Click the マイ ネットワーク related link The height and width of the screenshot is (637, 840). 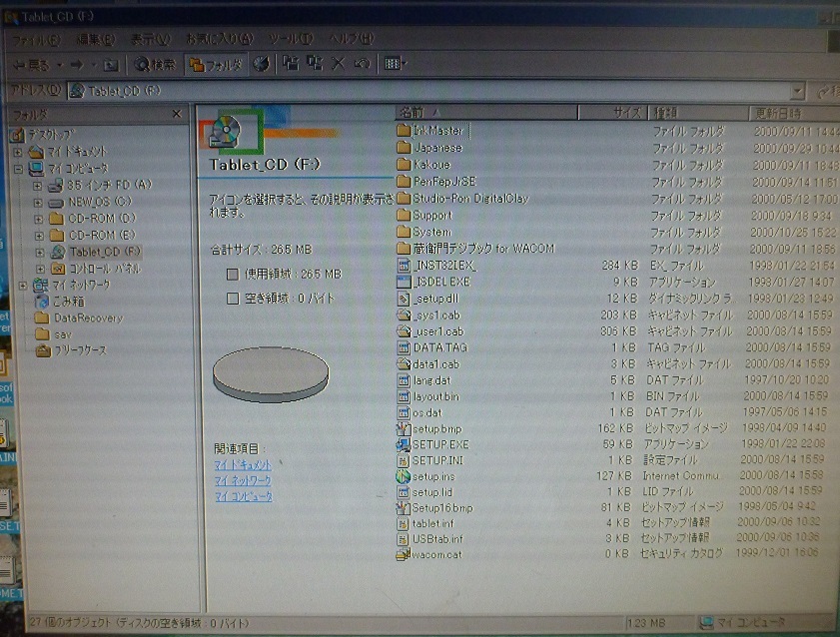click(243, 480)
